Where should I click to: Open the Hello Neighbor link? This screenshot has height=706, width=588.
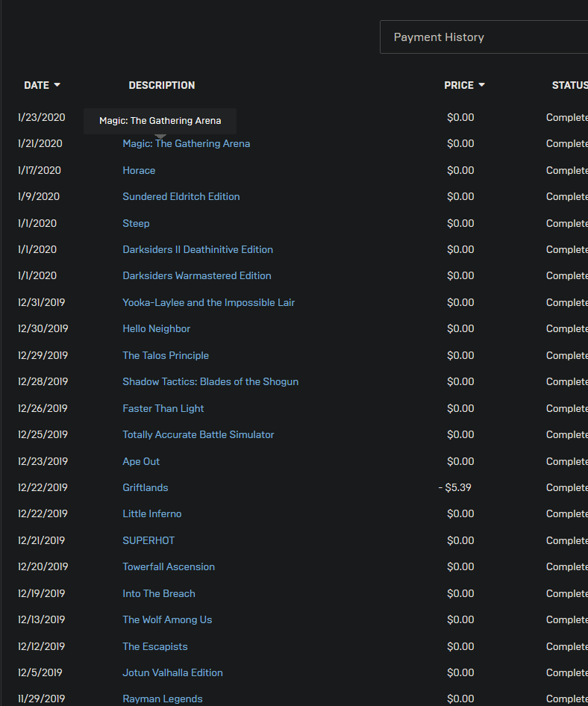tap(156, 328)
